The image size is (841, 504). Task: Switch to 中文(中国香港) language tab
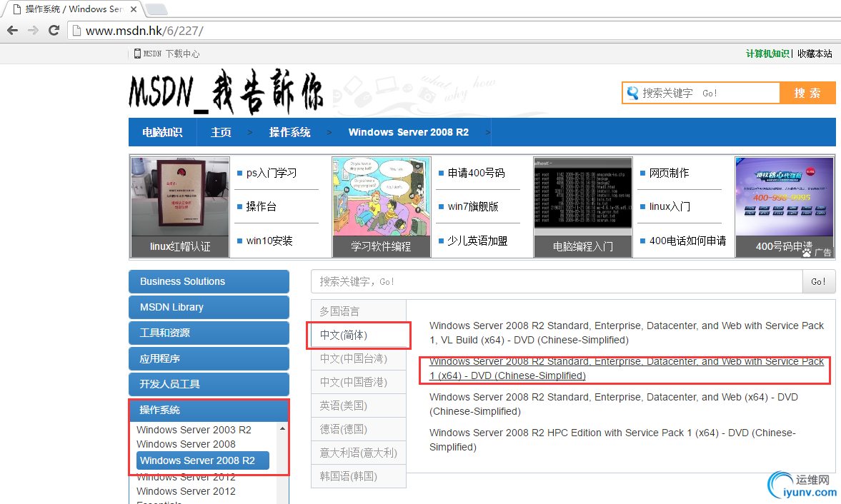coord(358,382)
